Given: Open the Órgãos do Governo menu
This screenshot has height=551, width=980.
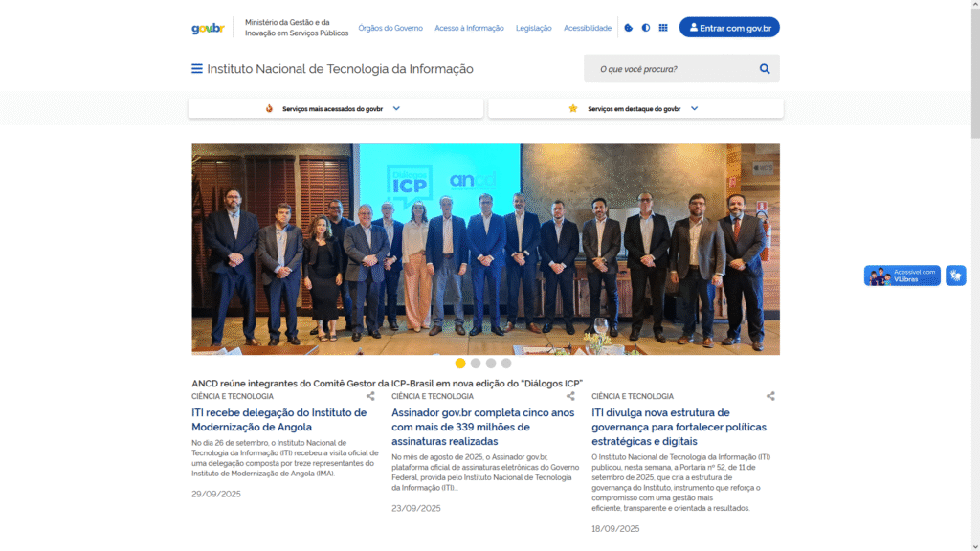Looking at the screenshot, I should coord(390,28).
